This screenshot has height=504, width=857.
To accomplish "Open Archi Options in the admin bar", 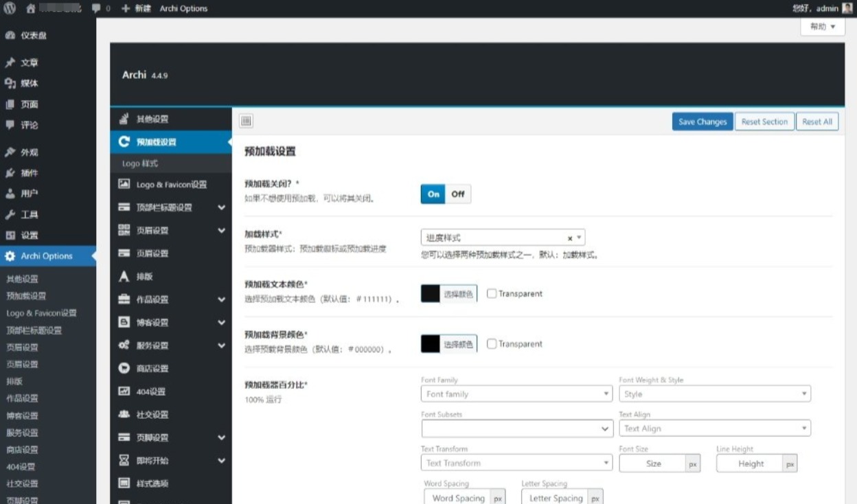I will (183, 8).
